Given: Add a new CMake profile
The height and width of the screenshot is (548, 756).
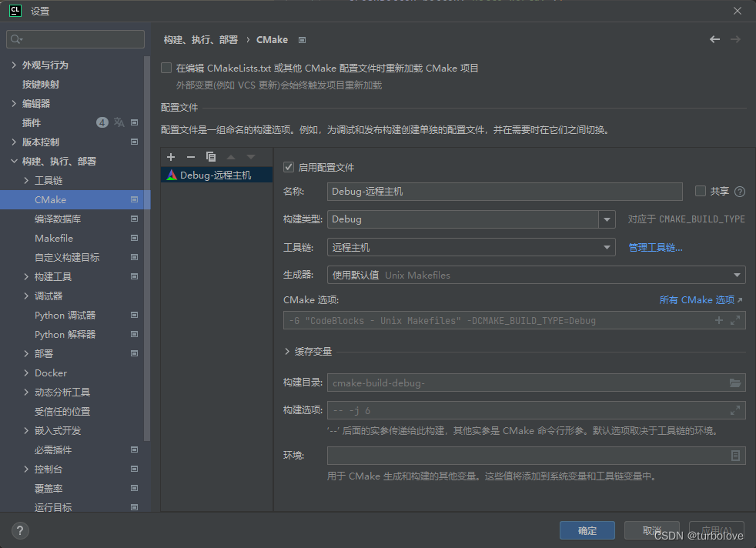Looking at the screenshot, I should pos(170,157).
